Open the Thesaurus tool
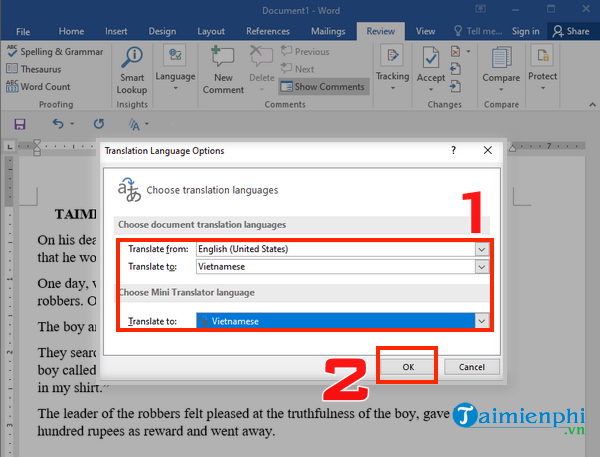This screenshot has width=600, height=457. point(34,69)
